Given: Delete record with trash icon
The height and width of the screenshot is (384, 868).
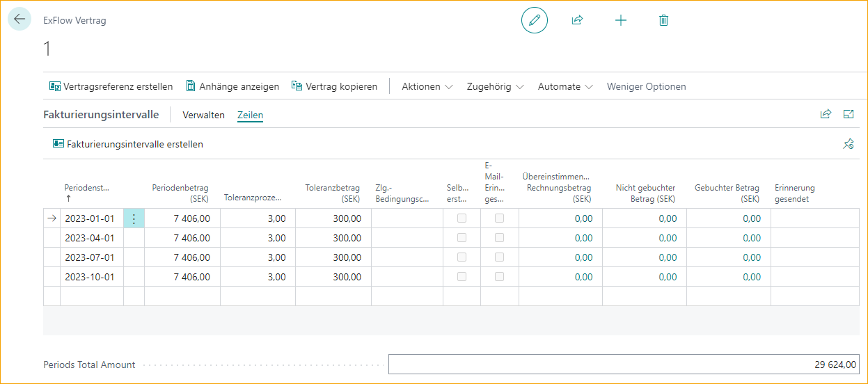Looking at the screenshot, I should coord(663,20).
